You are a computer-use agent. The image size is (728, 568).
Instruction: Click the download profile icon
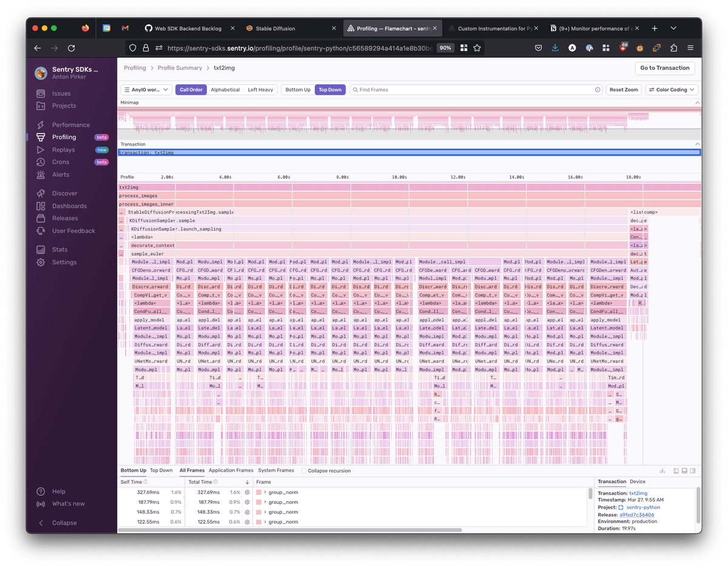[x=662, y=471]
